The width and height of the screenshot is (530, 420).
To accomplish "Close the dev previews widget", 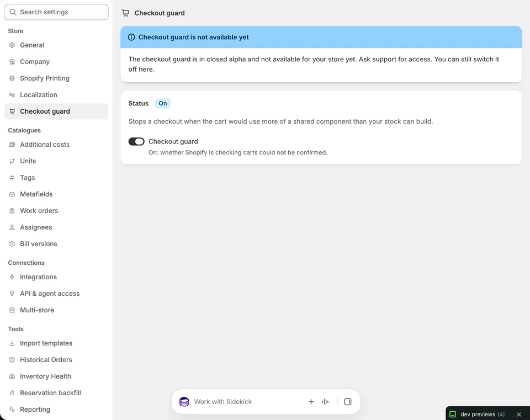I will 519,414.
